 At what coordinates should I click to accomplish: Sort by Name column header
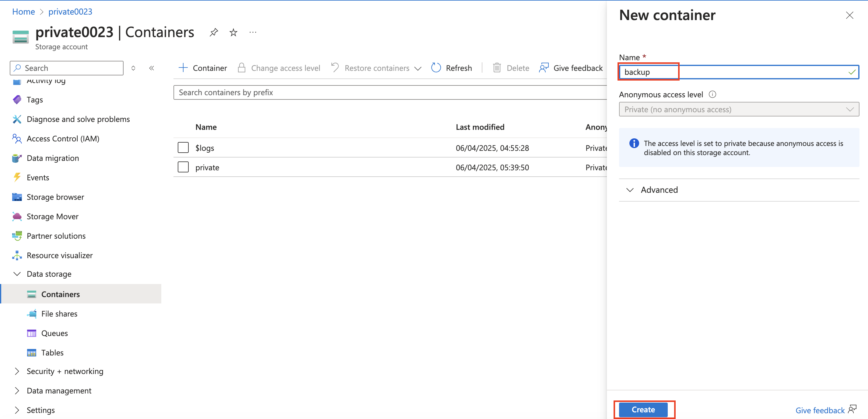(206, 127)
